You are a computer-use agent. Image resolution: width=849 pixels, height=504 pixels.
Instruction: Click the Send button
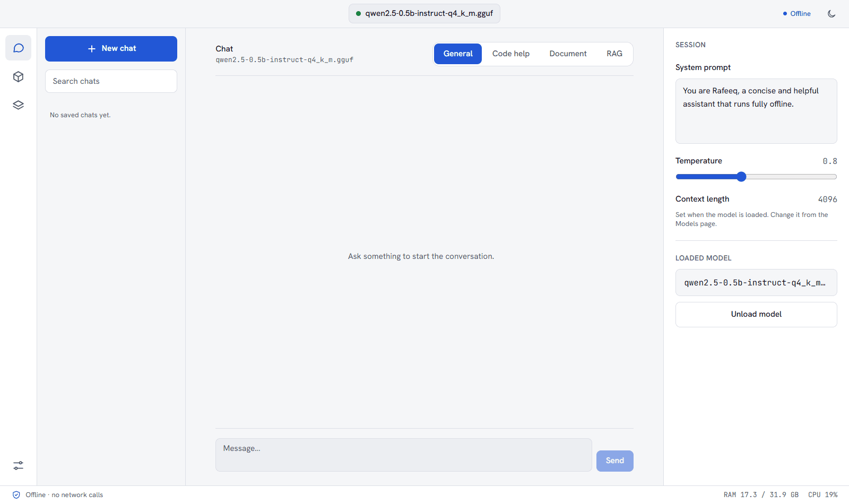tap(615, 460)
